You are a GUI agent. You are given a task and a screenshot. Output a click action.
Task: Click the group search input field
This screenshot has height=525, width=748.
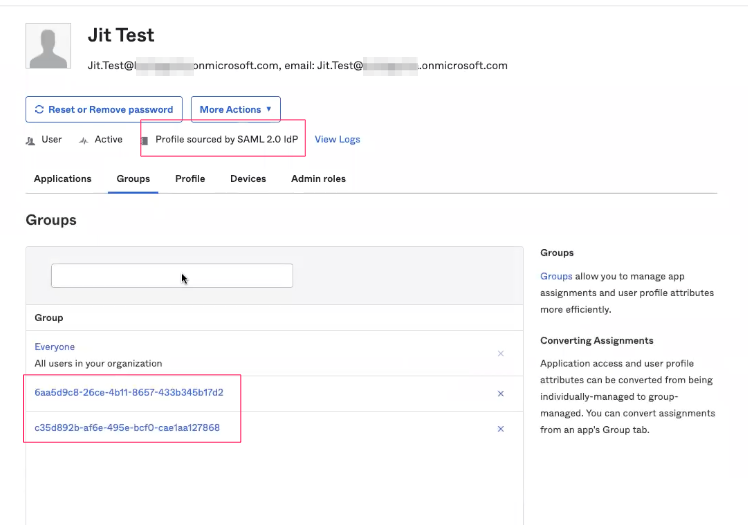(172, 276)
